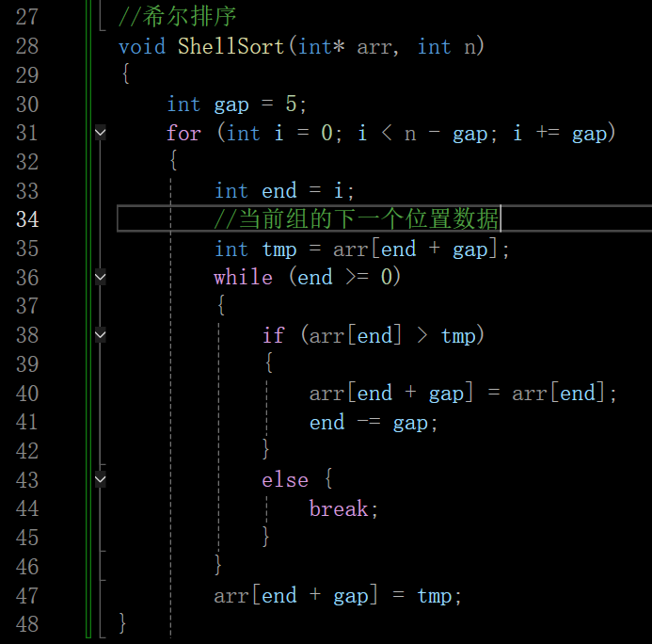Click the void keyword on line 28
Screen dimensions: 652x644
[142, 46]
